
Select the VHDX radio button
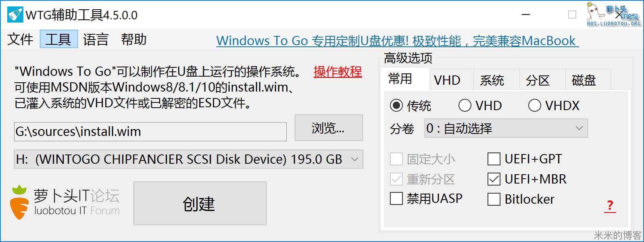click(x=535, y=105)
